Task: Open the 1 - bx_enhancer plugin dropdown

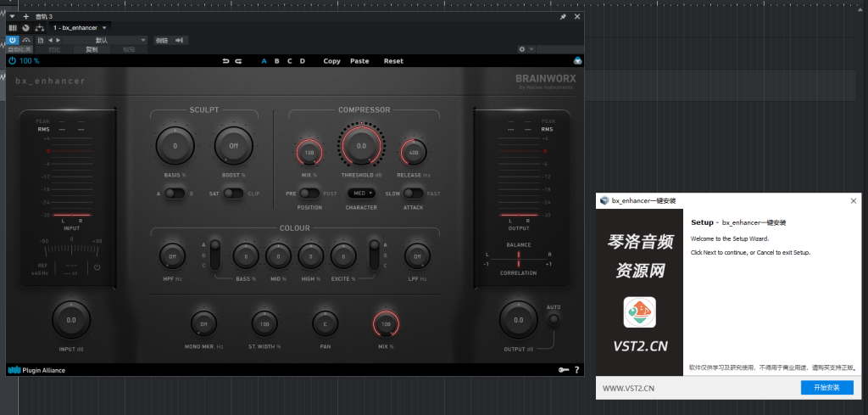Action: pyautogui.click(x=81, y=28)
